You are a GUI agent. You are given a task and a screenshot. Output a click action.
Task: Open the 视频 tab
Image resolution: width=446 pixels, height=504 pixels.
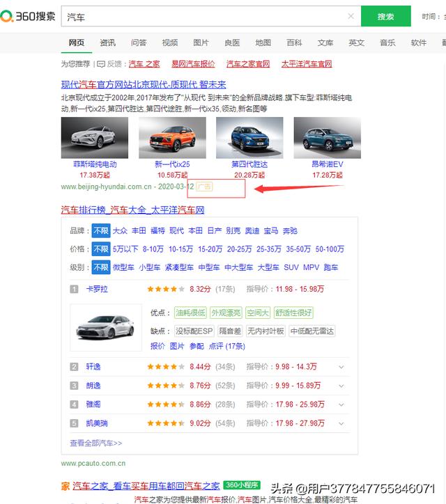tap(170, 42)
